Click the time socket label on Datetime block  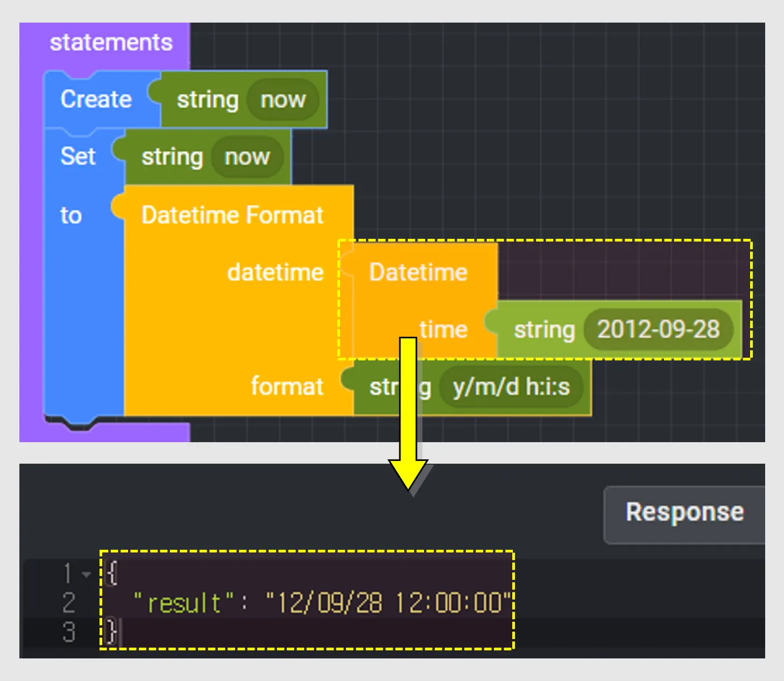443,329
